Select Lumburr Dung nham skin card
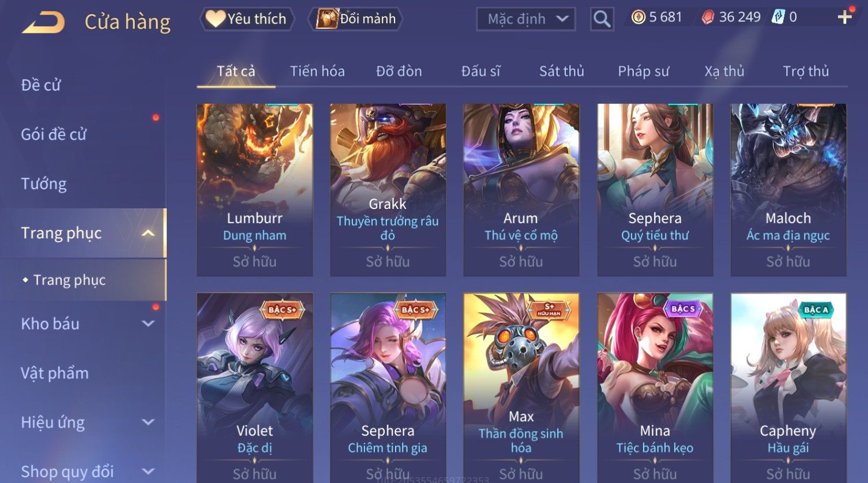 point(255,190)
